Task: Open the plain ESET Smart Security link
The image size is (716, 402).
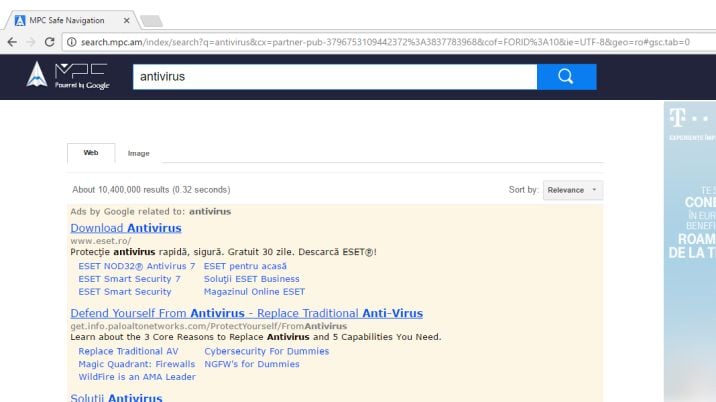Action: [x=125, y=291]
